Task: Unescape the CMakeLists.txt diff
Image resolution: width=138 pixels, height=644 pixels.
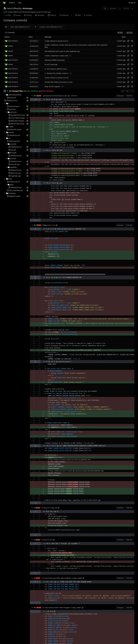Action: (x=120, y=225)
